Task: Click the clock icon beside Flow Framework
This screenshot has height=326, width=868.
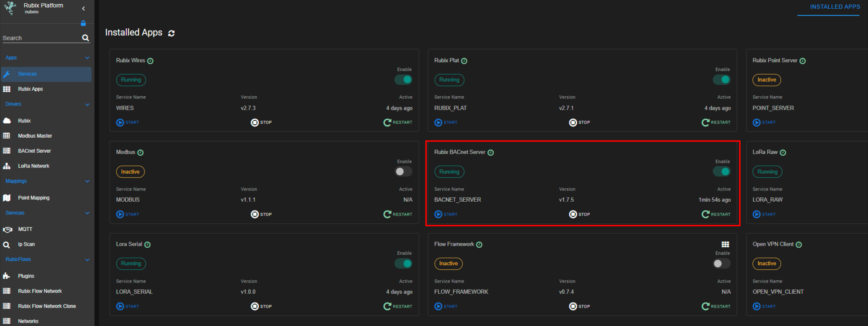Action: [479, 244]
